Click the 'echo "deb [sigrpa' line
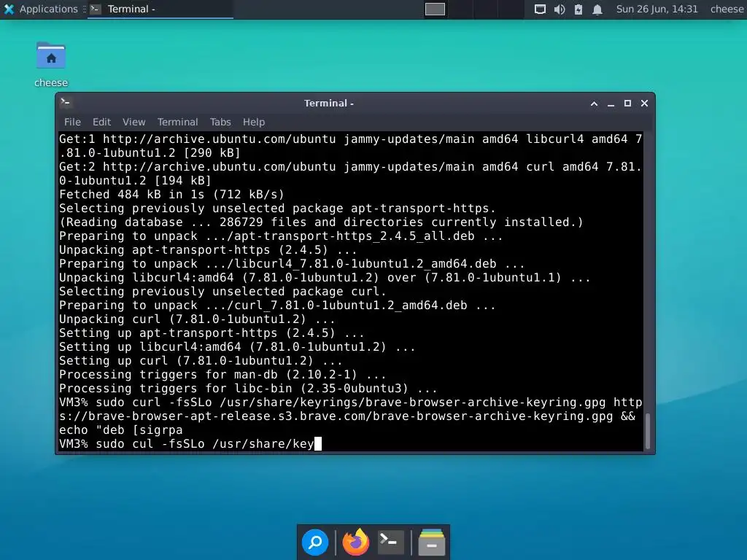This screenshot has height=560, width=747. pyautogui.click(x=121, y=430)
